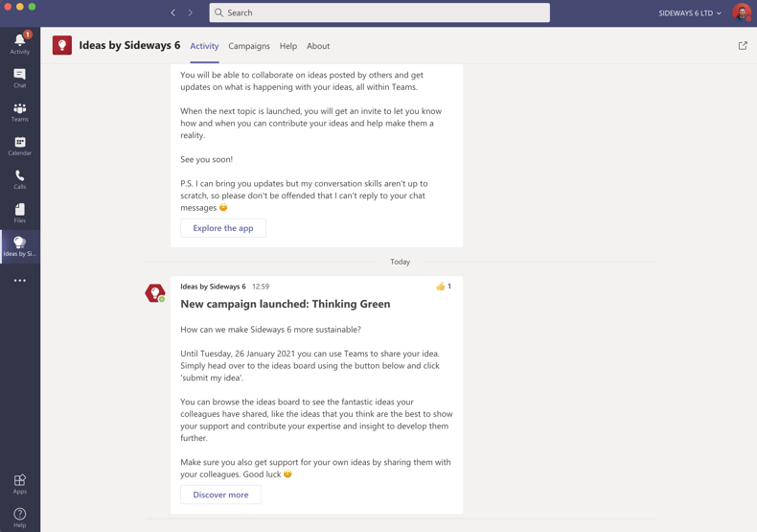Click the reaction count 1
757x532 pixels.
click(449, 287)
